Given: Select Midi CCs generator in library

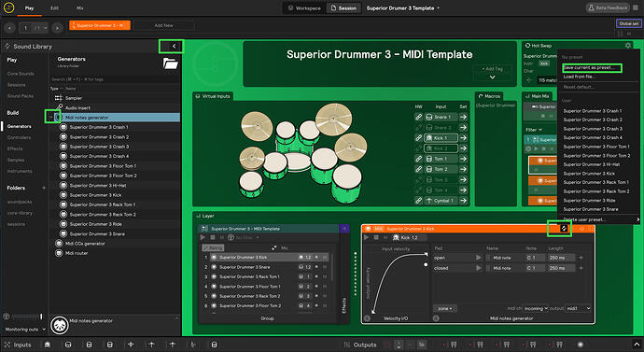Looking at the screenshot, I should click(x=85, y=244).
